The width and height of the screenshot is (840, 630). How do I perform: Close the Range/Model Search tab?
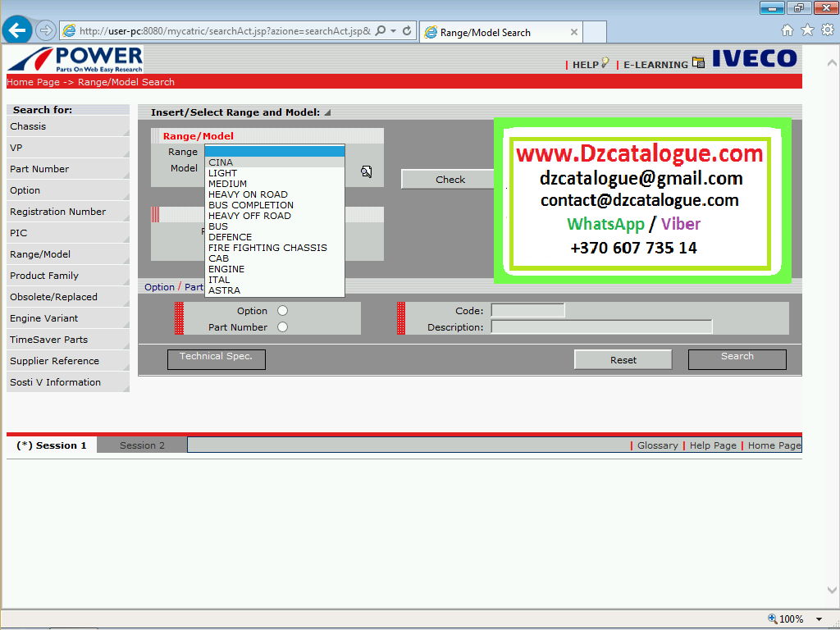[573, 32]
